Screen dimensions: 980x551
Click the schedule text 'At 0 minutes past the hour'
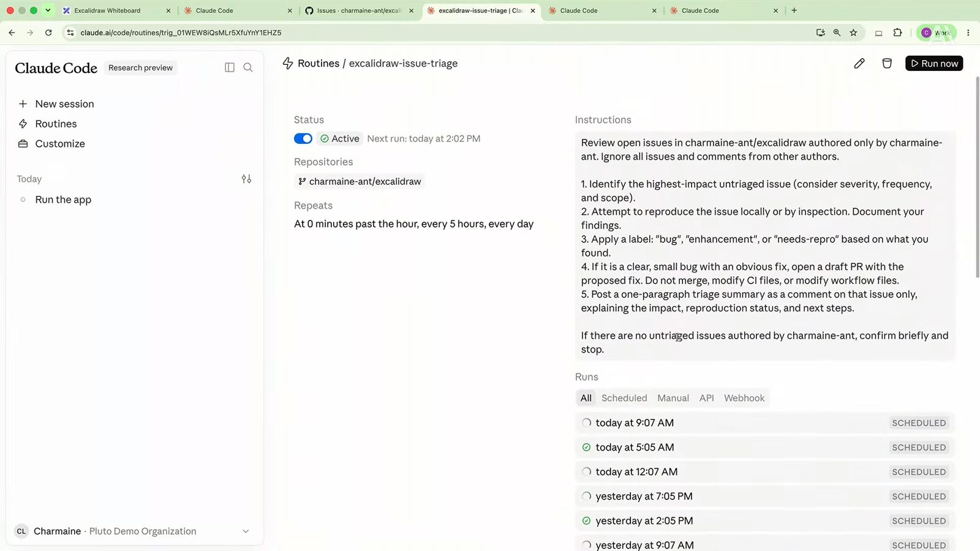click(413, 224)
